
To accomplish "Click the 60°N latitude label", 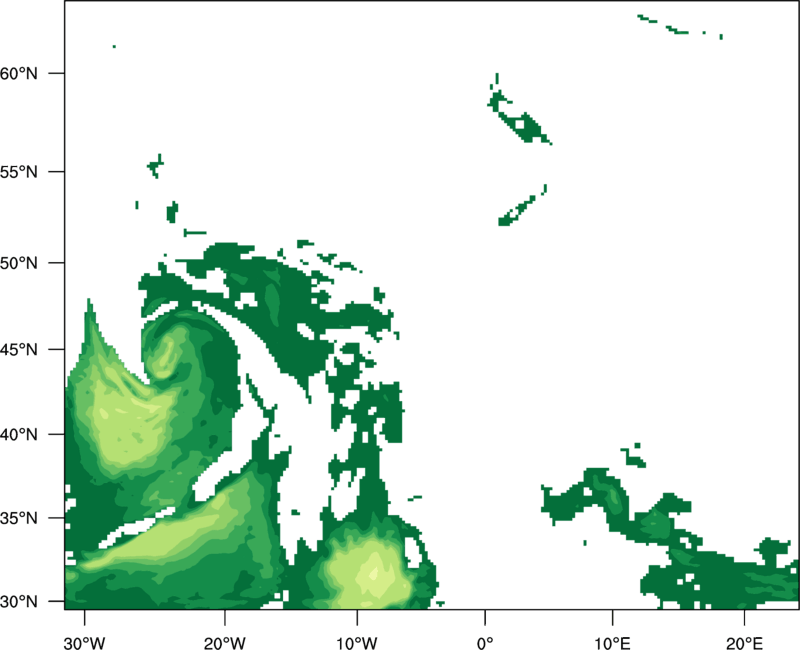I will tap(19, 73).
